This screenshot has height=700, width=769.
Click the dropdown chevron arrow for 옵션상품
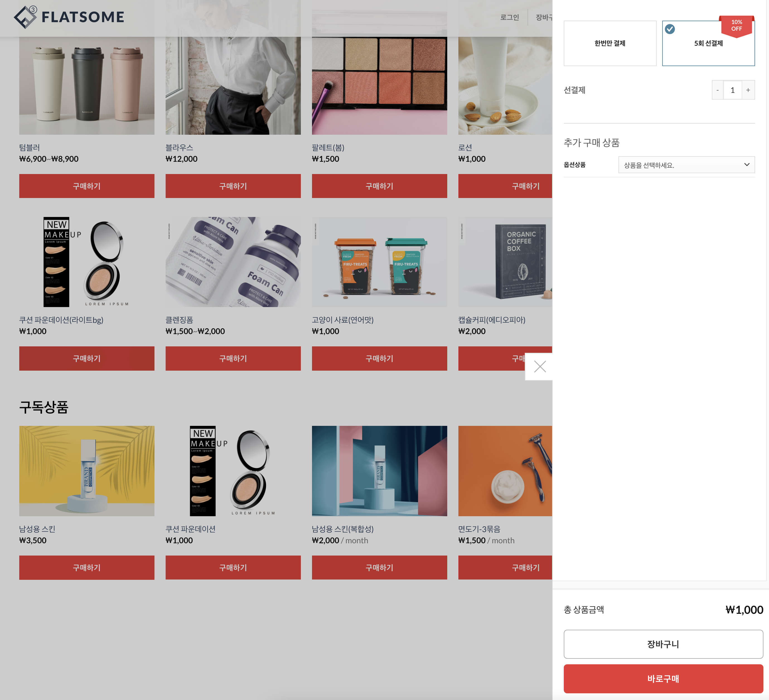pyautogui.click(x=746, y=165)
